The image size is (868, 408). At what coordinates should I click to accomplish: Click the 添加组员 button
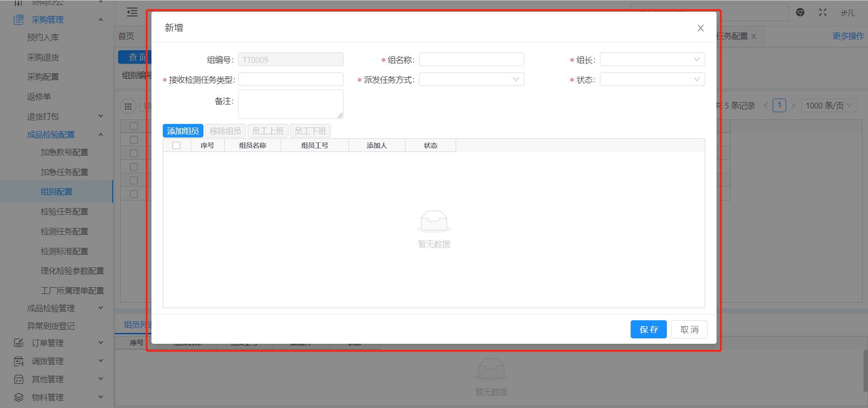coord(183,131)
